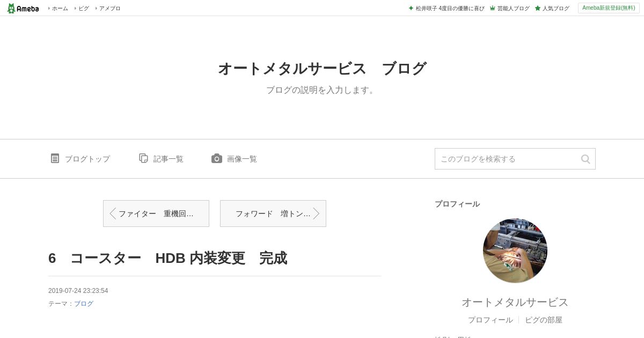Open the blog title オートメタルサービス ブログ

[322, 69]
